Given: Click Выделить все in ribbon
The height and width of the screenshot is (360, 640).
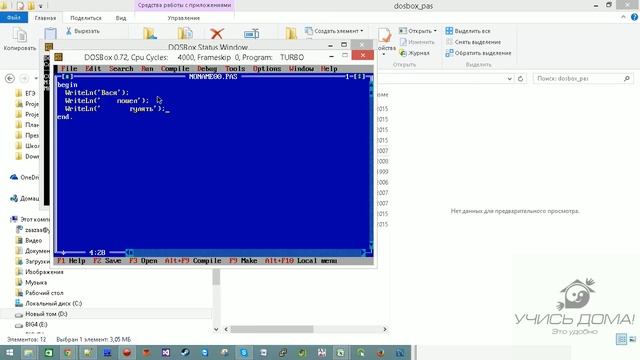Looking at the screenshot, I should (468, 31).
